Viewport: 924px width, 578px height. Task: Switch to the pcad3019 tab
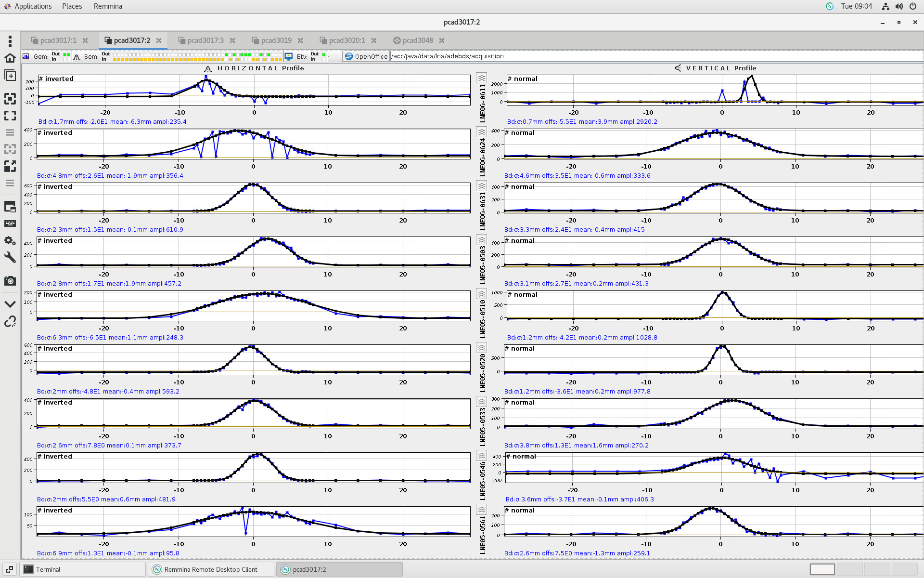(x=276, y=40)
